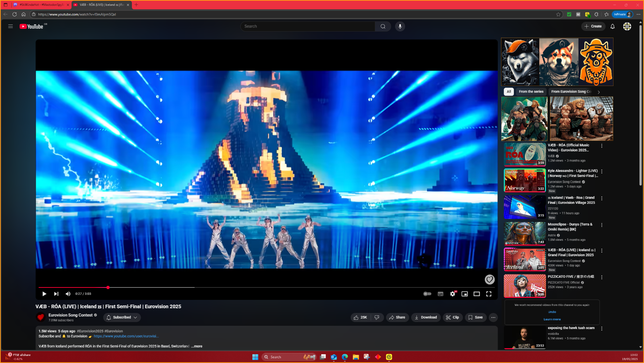This screenshot has width=644, height=363.
Task: Toggle autoplay switch in player
Action: click(427, 294)
